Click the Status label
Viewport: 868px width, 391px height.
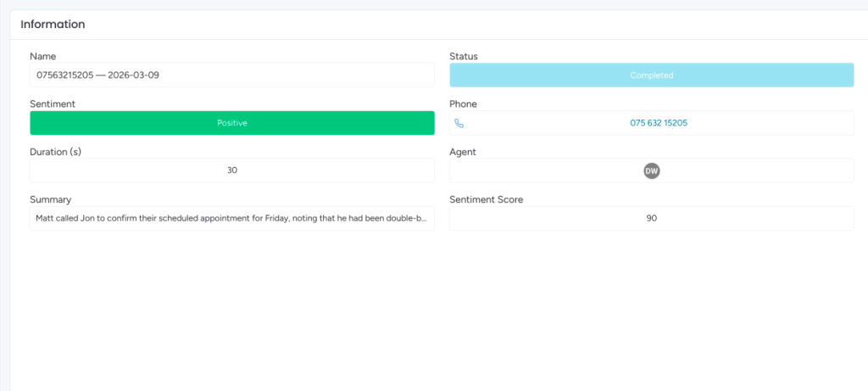pyautogui.click(x=464, y=56)
